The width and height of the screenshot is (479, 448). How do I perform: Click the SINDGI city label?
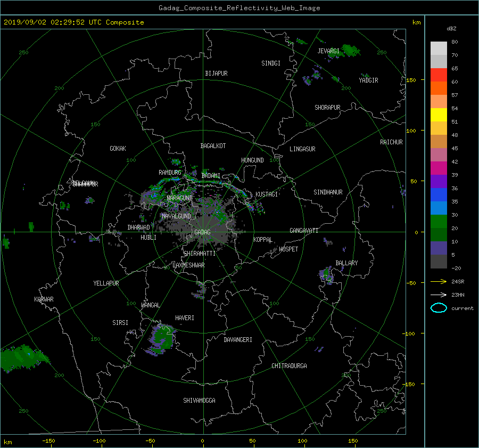click(x=271, y=63)
